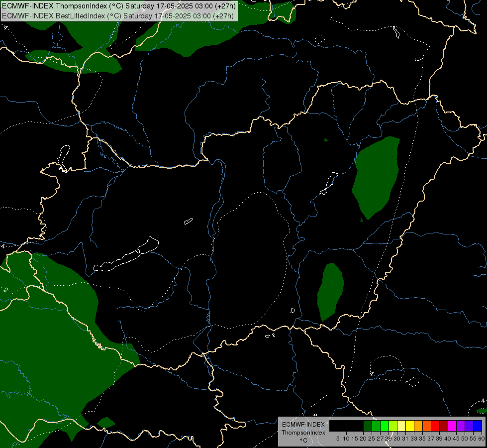Click legend tick value '55'
The image size is (487, 448).
(473, 439)
